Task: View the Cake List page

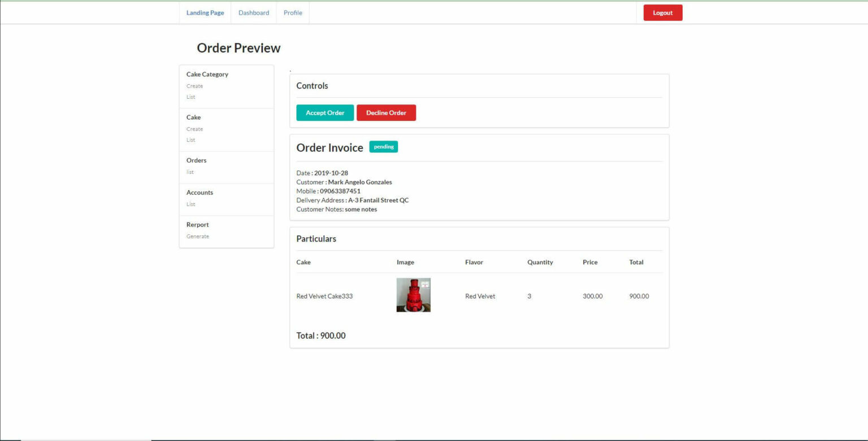Action: coord(190,139)
